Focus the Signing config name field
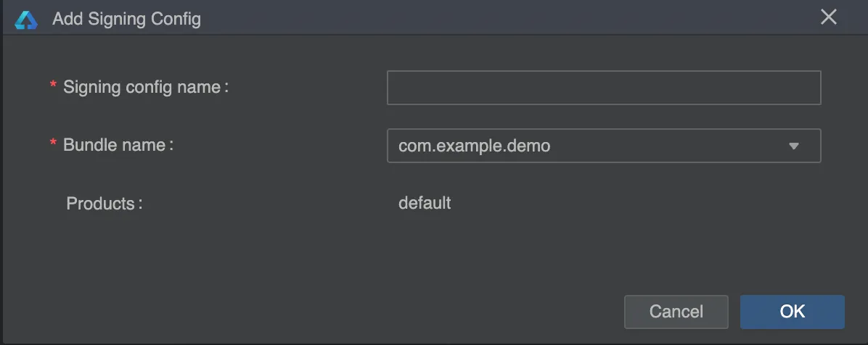The image size is (868, 345). tap(603, 88)
